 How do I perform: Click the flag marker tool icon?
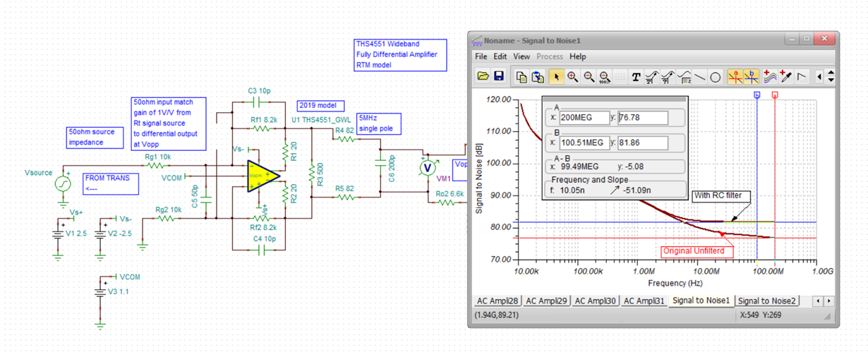click(802, 76)
